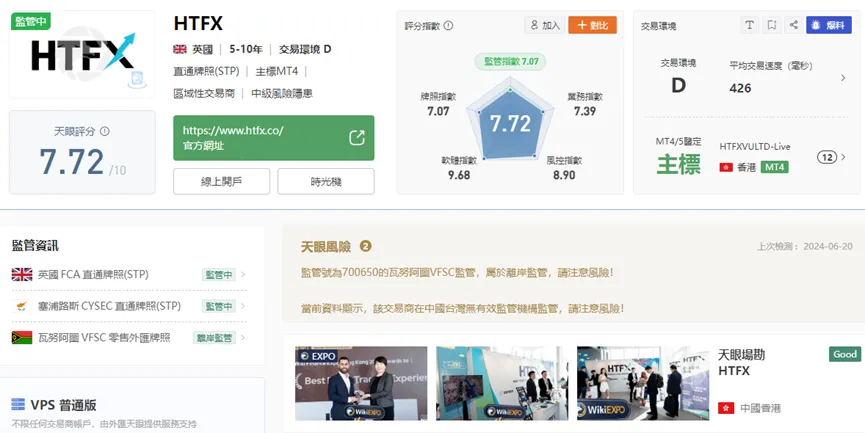865x433 pixels.
Task: Click the Hong Kong flag beside 香港
Action: pyautogui.click(x=726, y=167)
